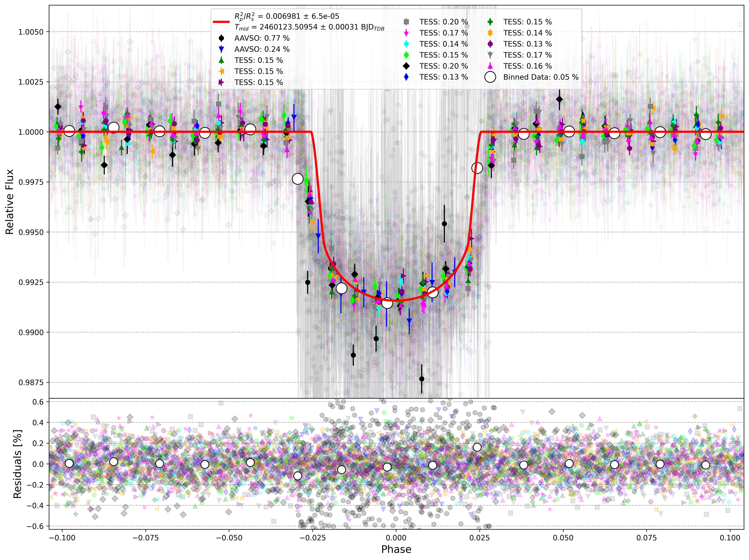Click the blue triangle marker beside AAVSO: 0.24 %
This screenshot has width=749, height=560.
click(221, 49)
